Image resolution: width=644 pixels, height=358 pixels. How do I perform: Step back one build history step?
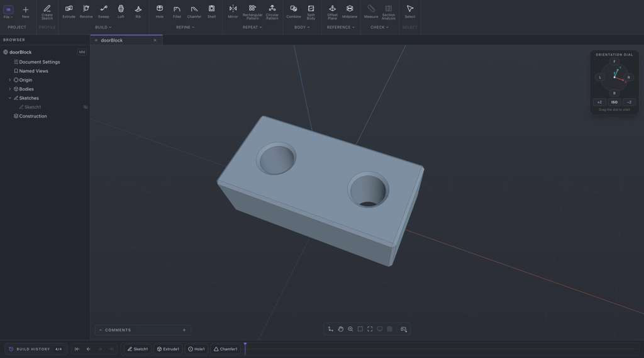pos(88,349)
